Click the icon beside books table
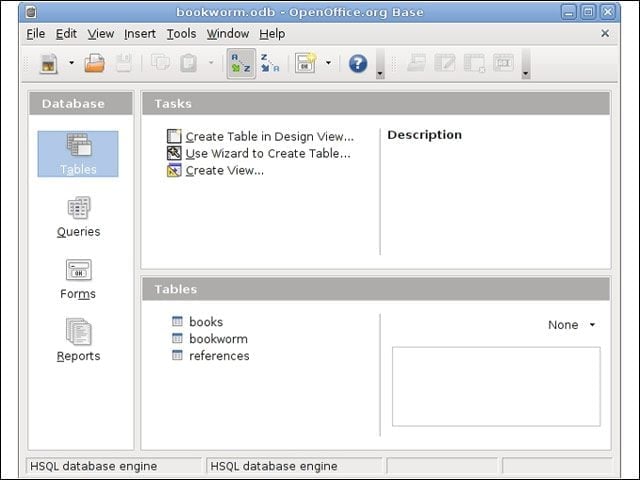The width and height of the screenshot is (640, 480). [x=177, y=321]
